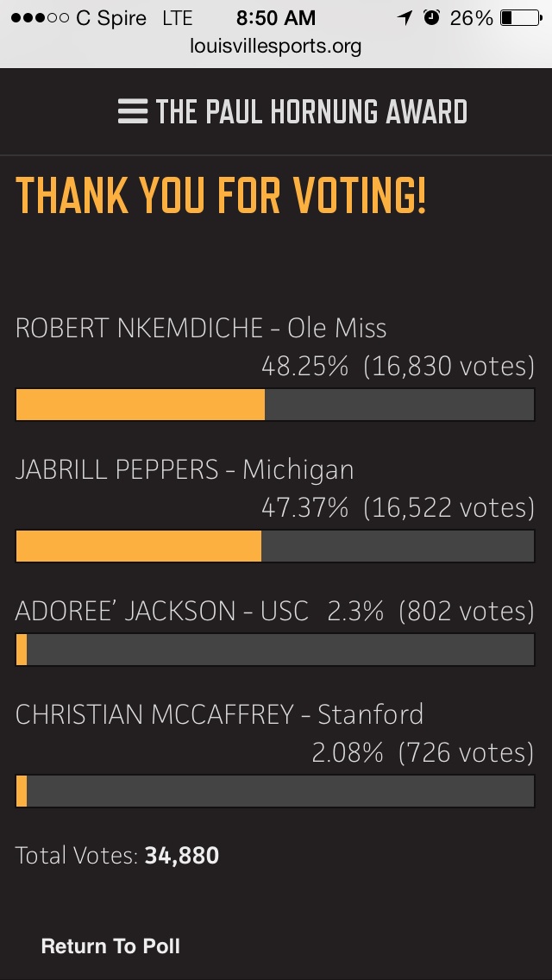Tap the Jabrill Peppers - Michigan label
The width and height of the screenshot is (552, 980).
(185, 469)
